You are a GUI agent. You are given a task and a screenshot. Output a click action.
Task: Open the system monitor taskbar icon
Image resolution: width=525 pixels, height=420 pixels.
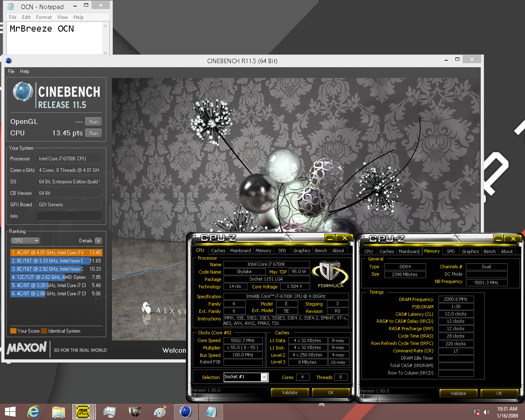click(109, 412)
